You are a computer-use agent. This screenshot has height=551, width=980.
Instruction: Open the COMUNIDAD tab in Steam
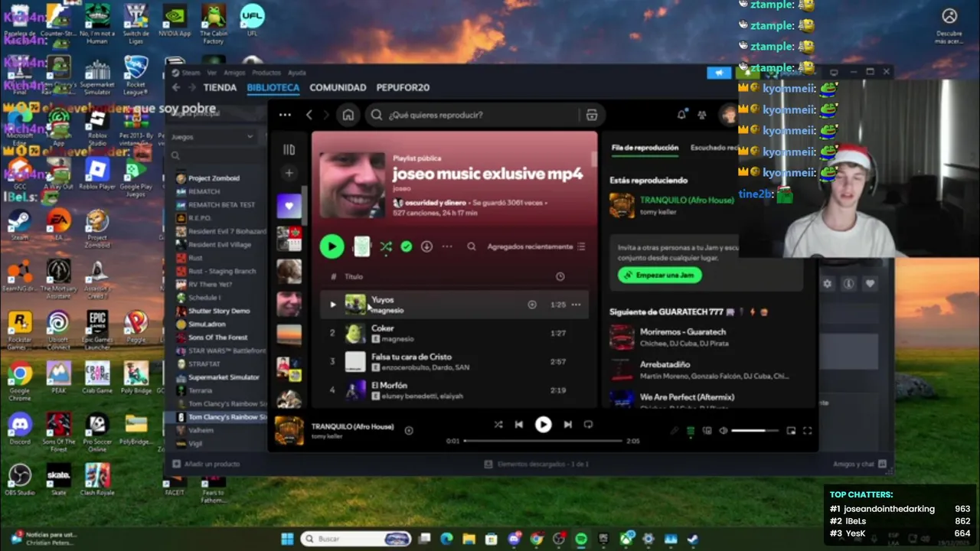coord(338,88)
